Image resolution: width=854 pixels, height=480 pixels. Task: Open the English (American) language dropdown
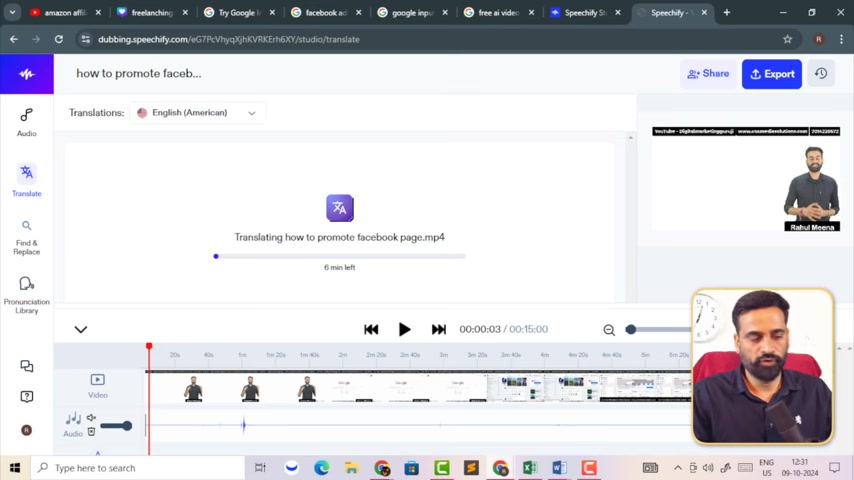(x=197, y=113)
